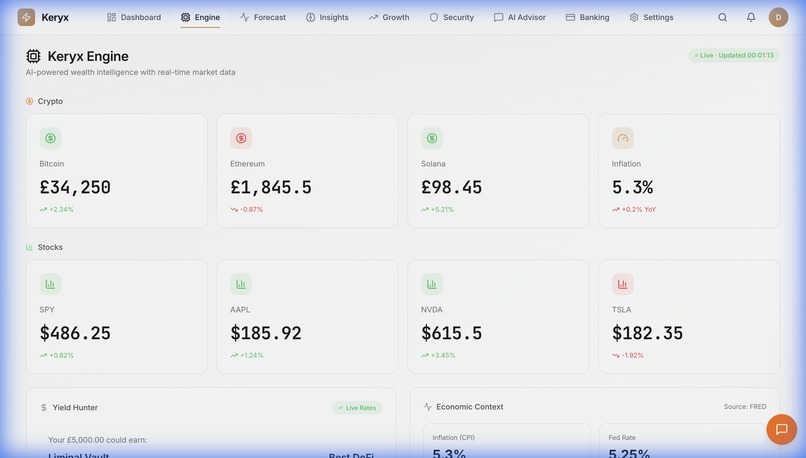The height and width of the screenshot is (458, 806).
Task: Click the Bitcoin card dollar icon
Action: tap(50, 138)
